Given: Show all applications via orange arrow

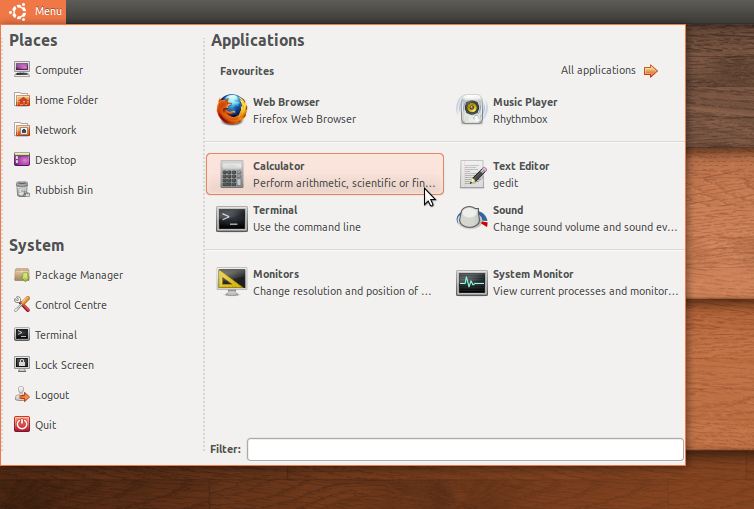Looking at the screenshot, I should click(x=650, y=71).
